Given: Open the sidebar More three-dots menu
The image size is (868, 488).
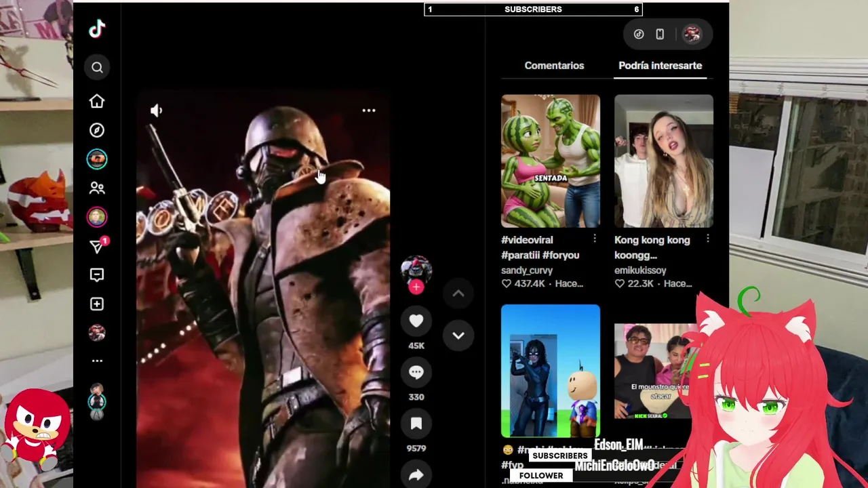Looking at the screenshot, I should pyautogui.click(x=97, y=361).
